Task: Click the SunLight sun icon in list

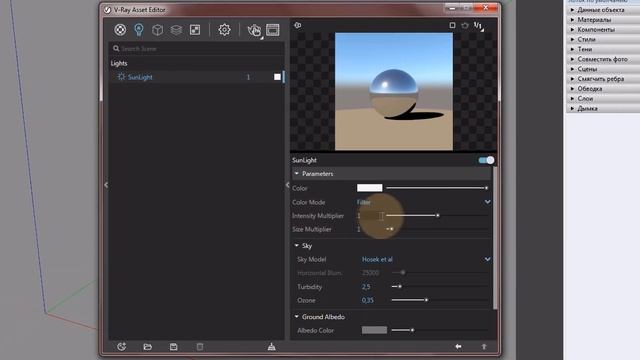Action: click(121, 77)
